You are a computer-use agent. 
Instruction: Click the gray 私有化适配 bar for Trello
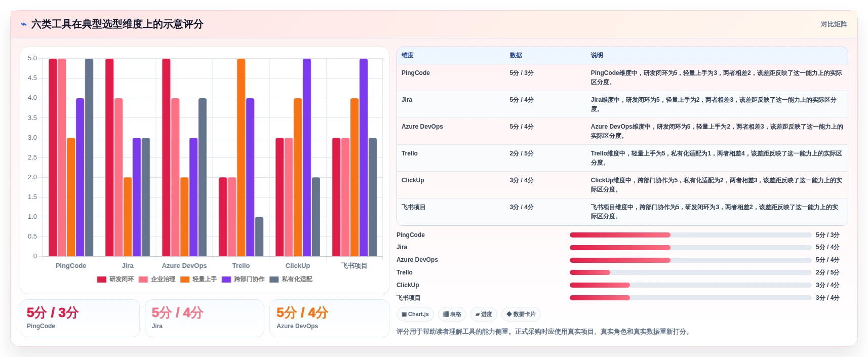[x=259, y=236]
